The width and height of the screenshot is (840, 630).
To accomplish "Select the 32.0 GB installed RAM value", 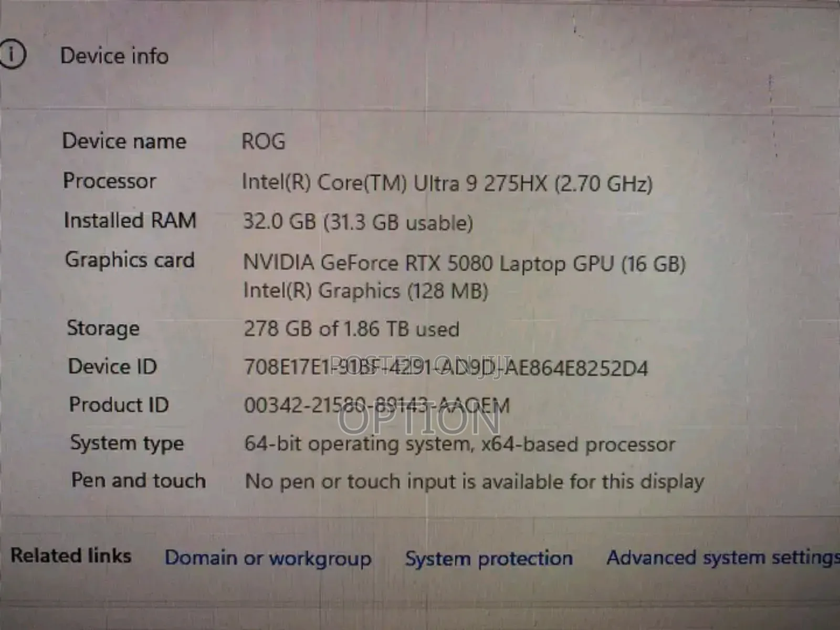I will pyautogui.click(x=358, y=222).
